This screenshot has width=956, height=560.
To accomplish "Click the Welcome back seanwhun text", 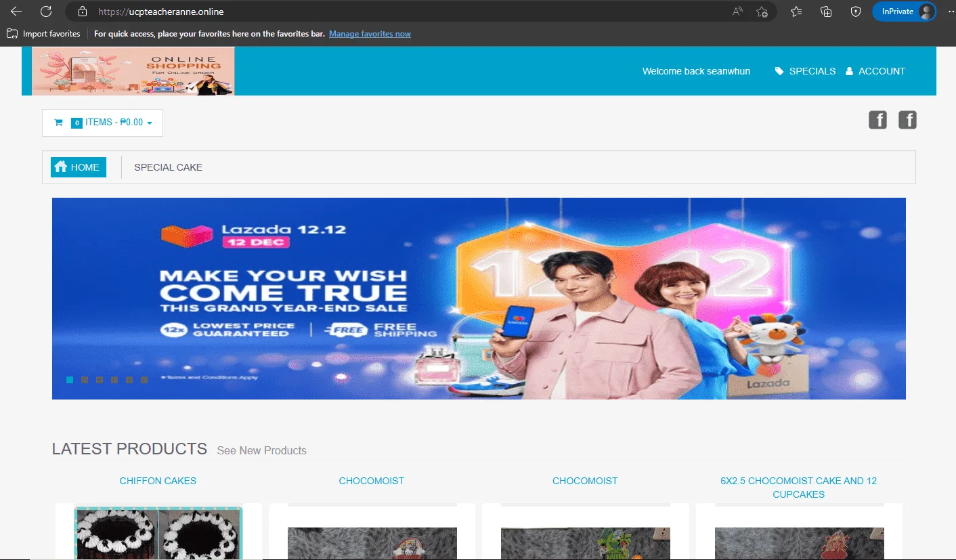I will 696,71.
